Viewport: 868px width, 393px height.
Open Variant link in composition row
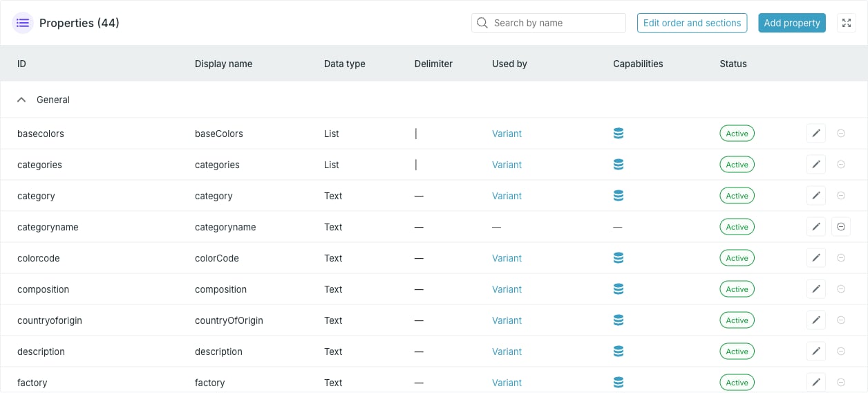(507, 289)
